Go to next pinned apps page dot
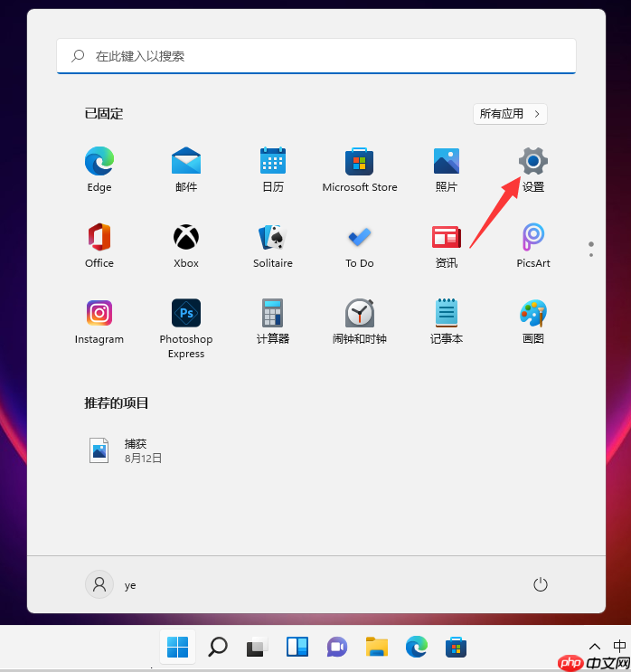The height and width of the screenshot is (672, 631). tap(591, 255)
